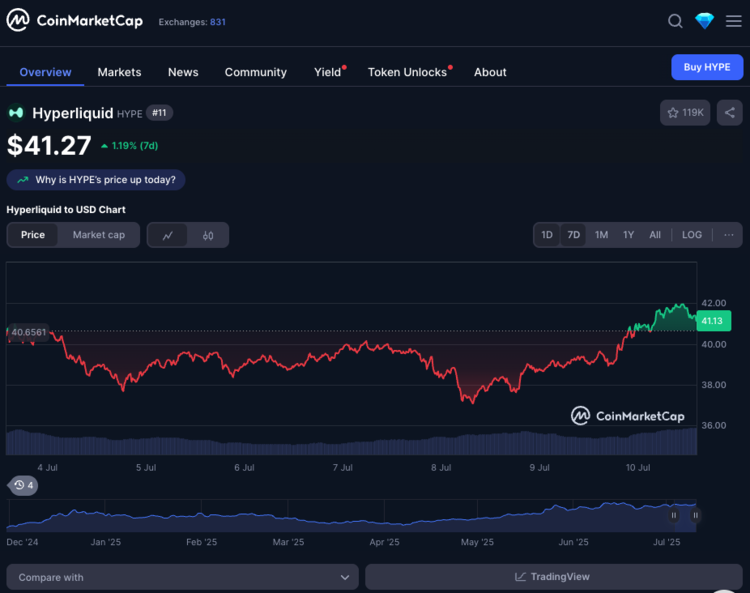The height and width of the screenshot is (593, 750).
Task: Click the 41.13 current price label
Action: point(713,321)
